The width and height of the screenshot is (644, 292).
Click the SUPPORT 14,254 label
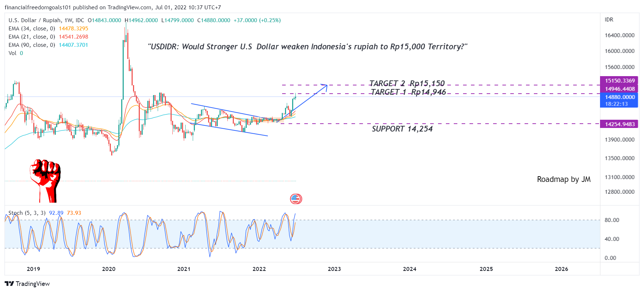(x=402, y=129)
